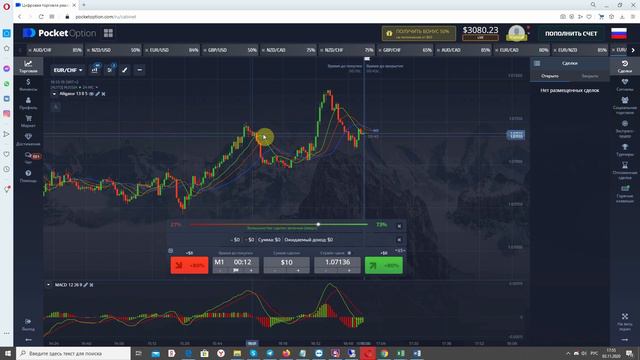Open the Finance dollar icon in sidebar
Viewport: 640px width, 360px height.
pos(28,84)
